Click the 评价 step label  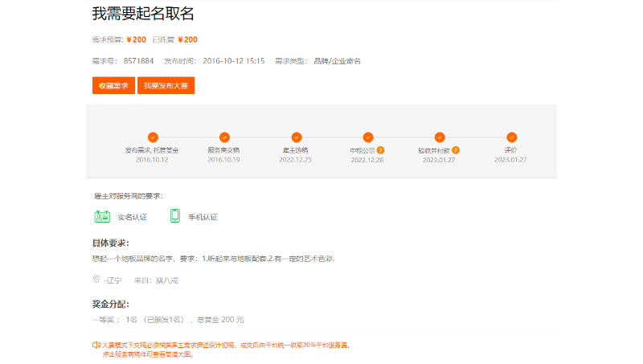pyautogui.click(x=511, y=150)
